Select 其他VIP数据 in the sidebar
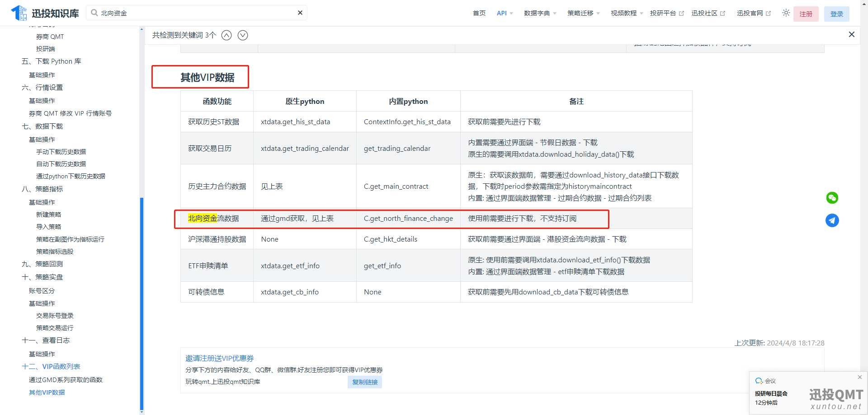 tap(47, 392)
